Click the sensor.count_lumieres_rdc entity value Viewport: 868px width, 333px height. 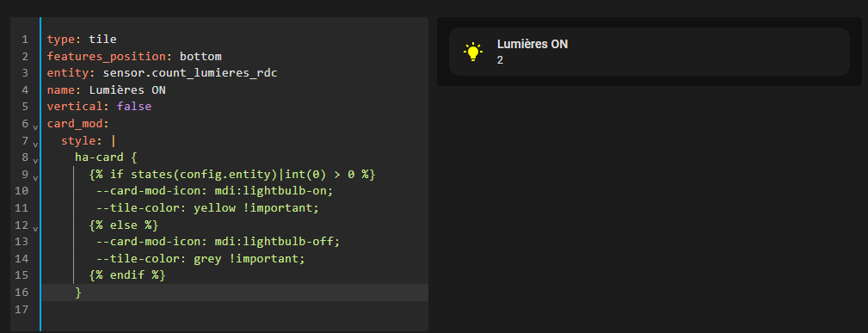click(x=190, y=73)
